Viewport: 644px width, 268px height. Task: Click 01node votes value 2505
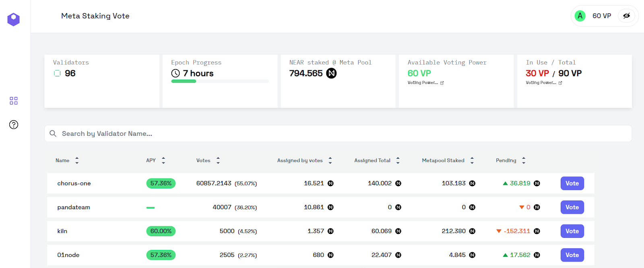[227, 255]
